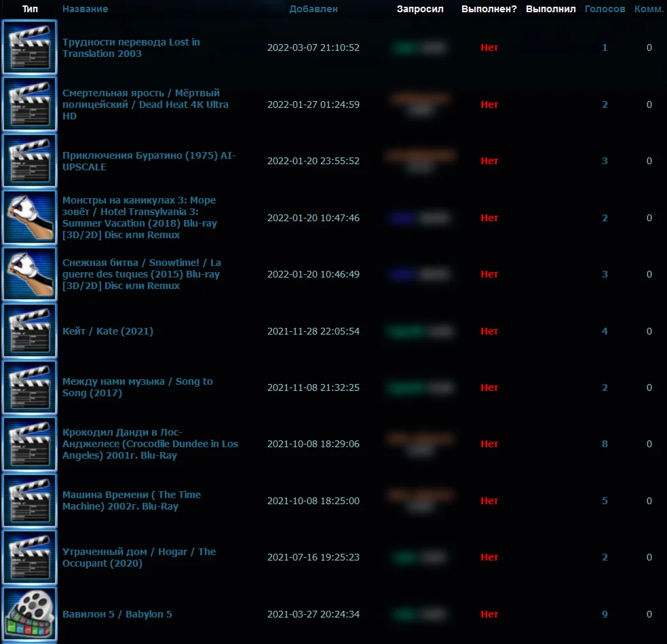Sort by the Название column header
This screenshot has height=644, width=667.
pyautogui.click(x=85, y=9)
